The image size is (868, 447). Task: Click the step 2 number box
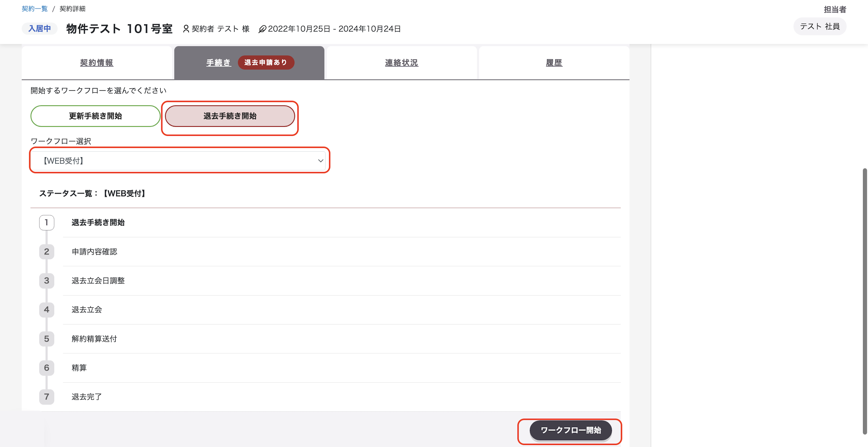(46, 251)
